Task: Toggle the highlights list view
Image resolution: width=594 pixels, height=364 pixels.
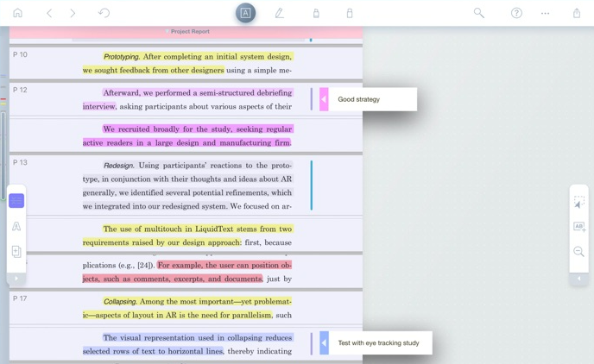Action: (16, 200)
